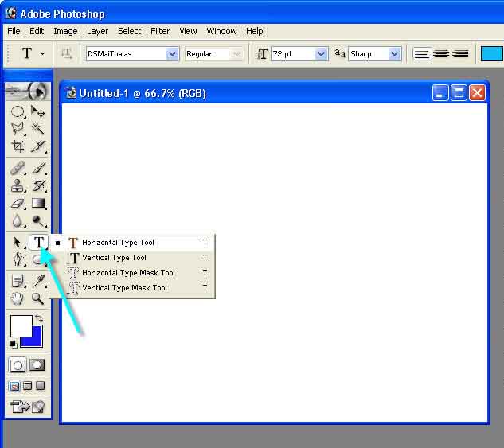Click the Jump to ImageReady icon
This screenshot has width=504, height=448.
(x=28, y=407)
